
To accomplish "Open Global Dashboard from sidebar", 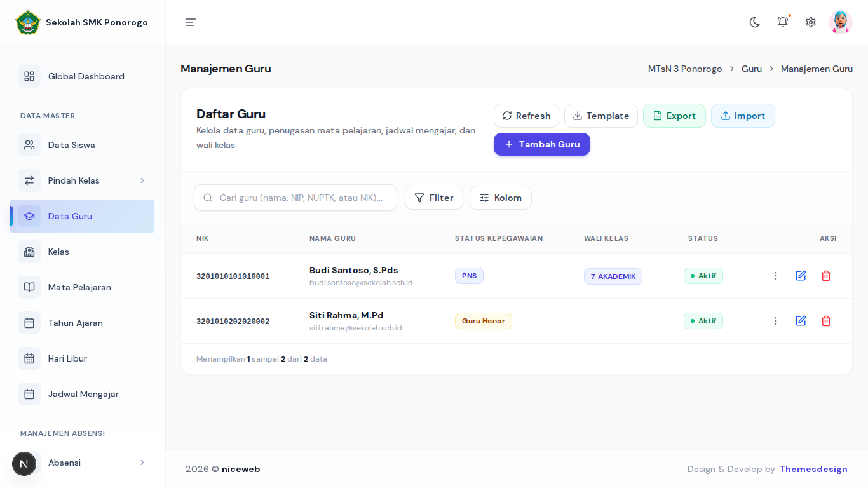I will (82, 76).
